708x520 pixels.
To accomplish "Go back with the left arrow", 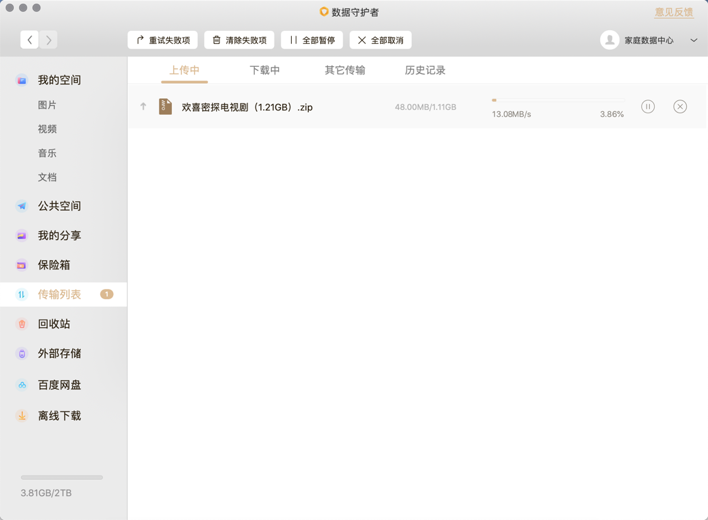I will pos(30,40).
